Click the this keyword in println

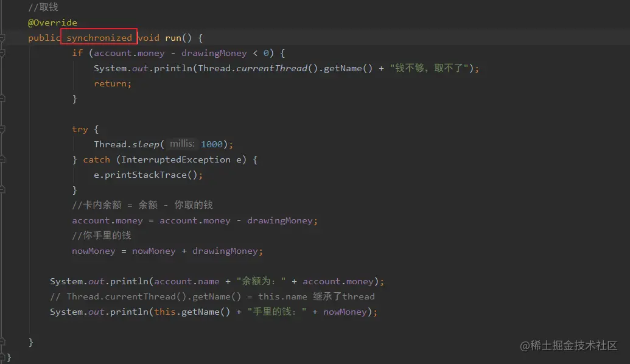click(165, 312)
